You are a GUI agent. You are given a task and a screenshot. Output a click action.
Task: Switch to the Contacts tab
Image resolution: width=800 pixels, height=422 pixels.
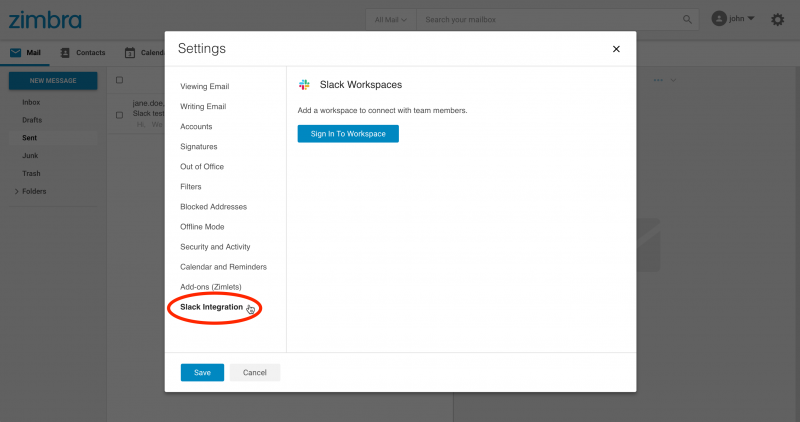(83, 53)
